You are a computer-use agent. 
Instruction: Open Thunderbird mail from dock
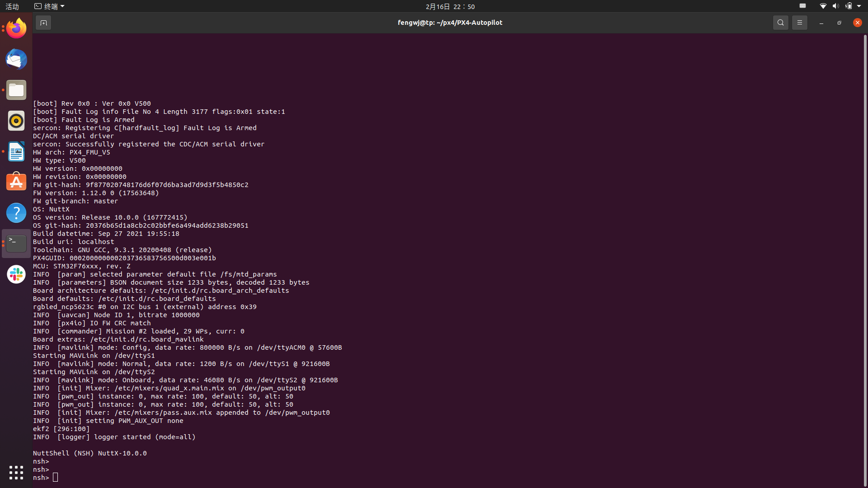16,60
